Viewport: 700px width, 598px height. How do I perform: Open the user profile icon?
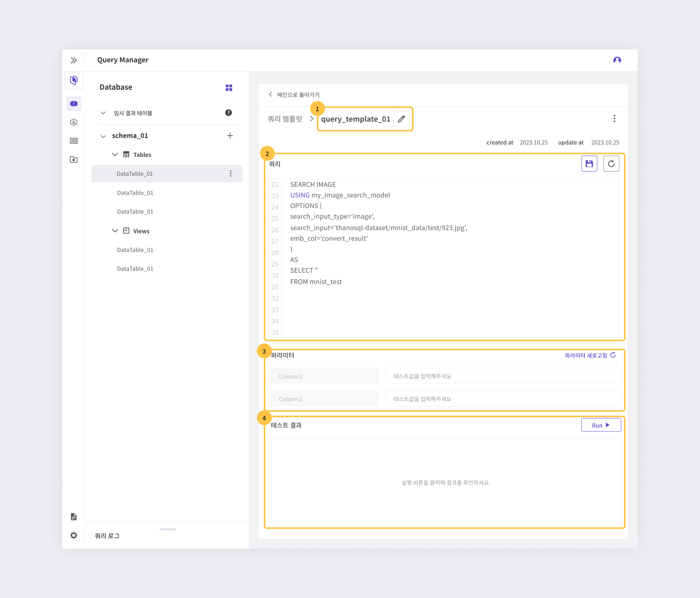click(617, 60)
